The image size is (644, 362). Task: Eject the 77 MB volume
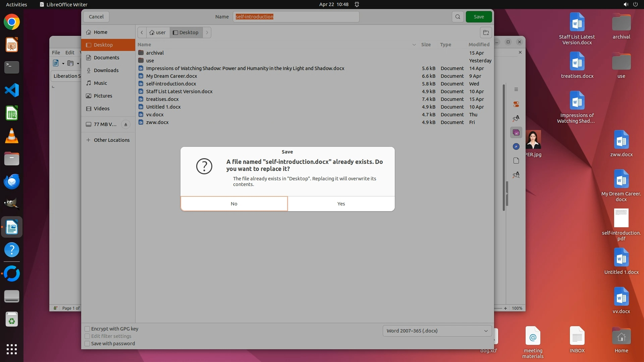tap(126, 124)
